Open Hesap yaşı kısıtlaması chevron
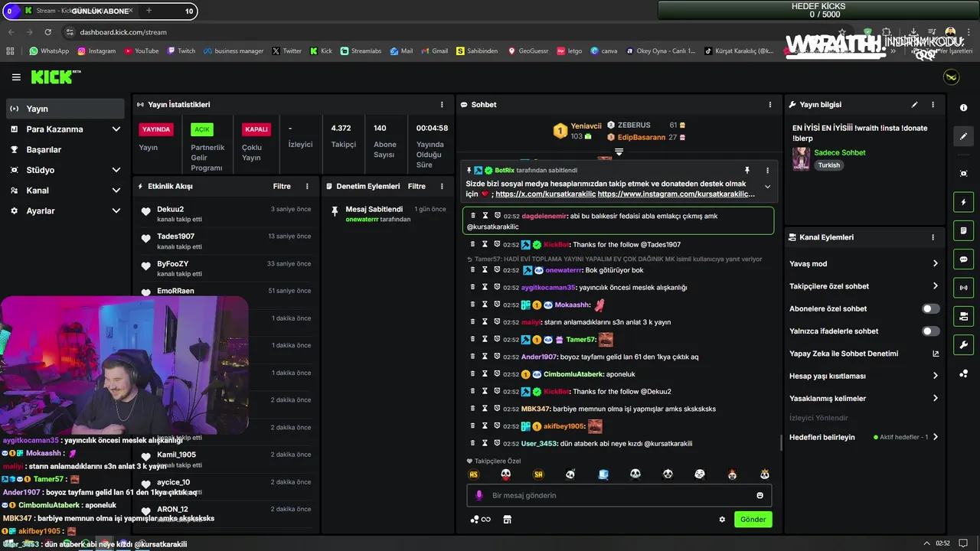 click(x=935, y=376)
